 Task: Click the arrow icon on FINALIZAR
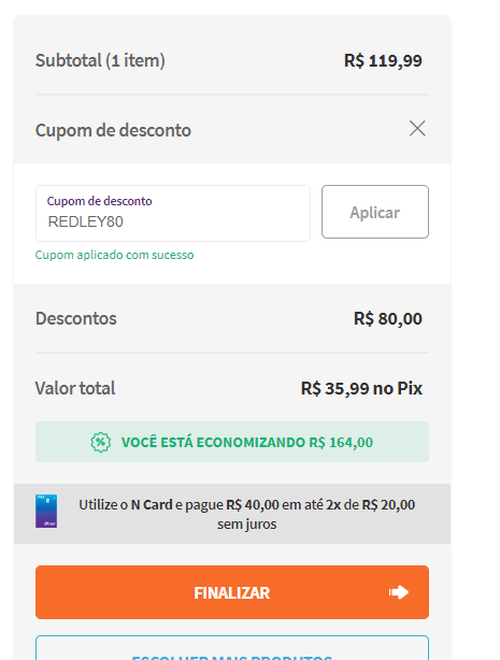(x=398, y=592)
